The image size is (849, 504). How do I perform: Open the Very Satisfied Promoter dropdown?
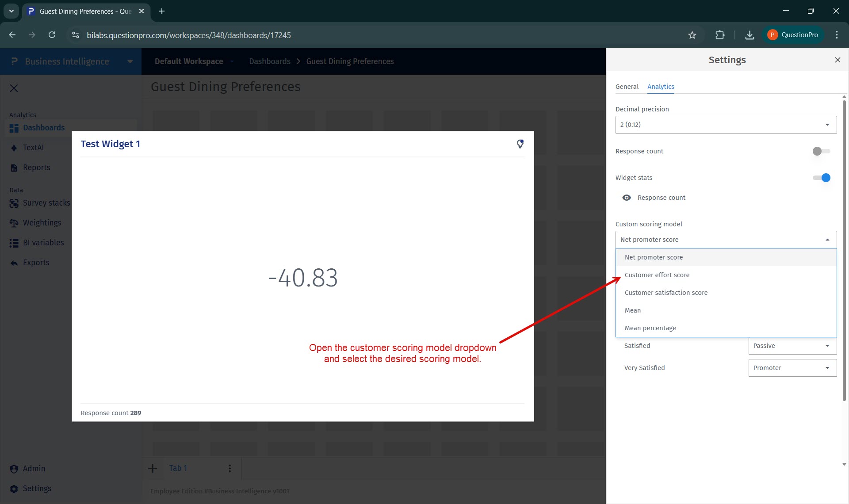coord(792,368)
